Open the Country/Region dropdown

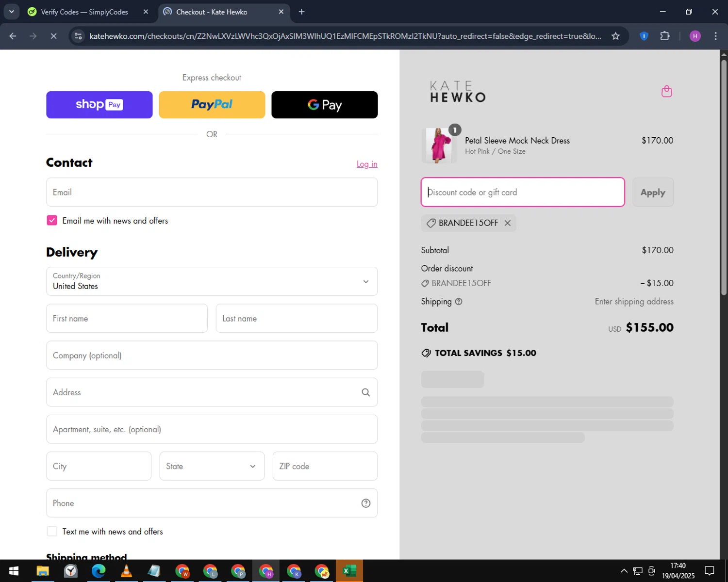tap(212, 281)
